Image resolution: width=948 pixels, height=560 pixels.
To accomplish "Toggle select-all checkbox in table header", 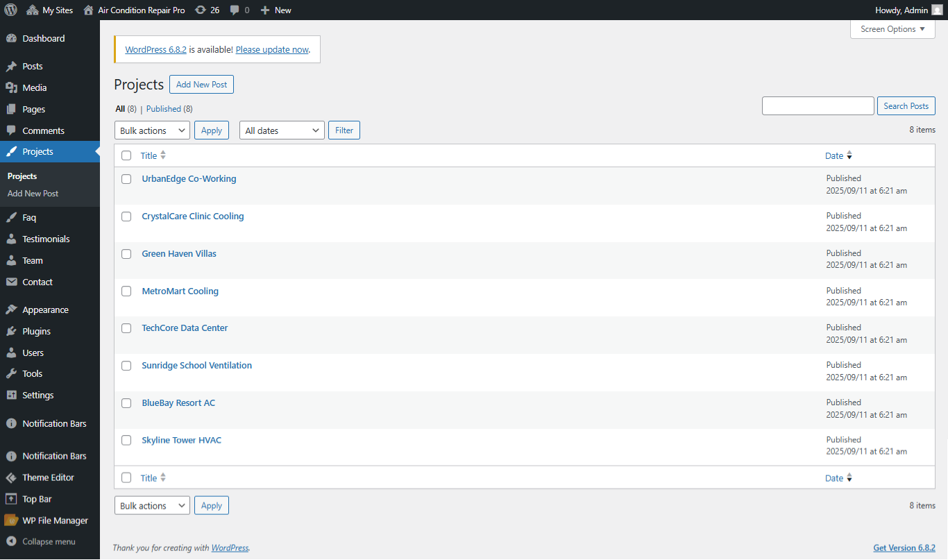I will pyautogui.click(x=126, y=155).
